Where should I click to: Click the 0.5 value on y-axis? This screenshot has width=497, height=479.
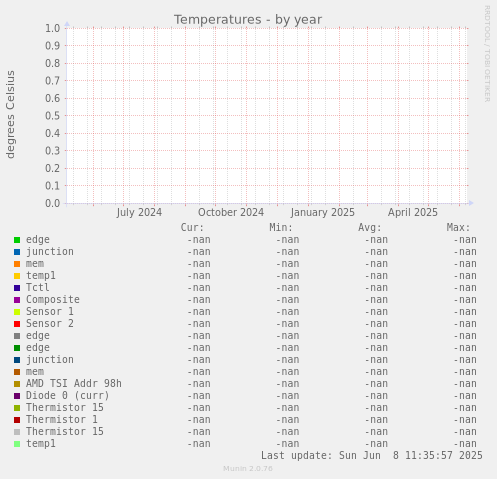[52, 116]
